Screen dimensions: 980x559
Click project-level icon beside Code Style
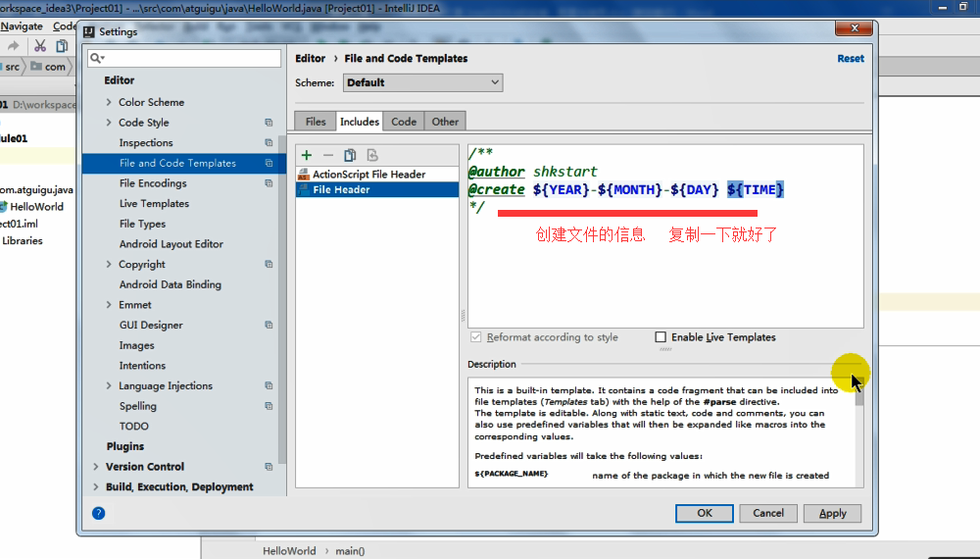pos(269,123)
